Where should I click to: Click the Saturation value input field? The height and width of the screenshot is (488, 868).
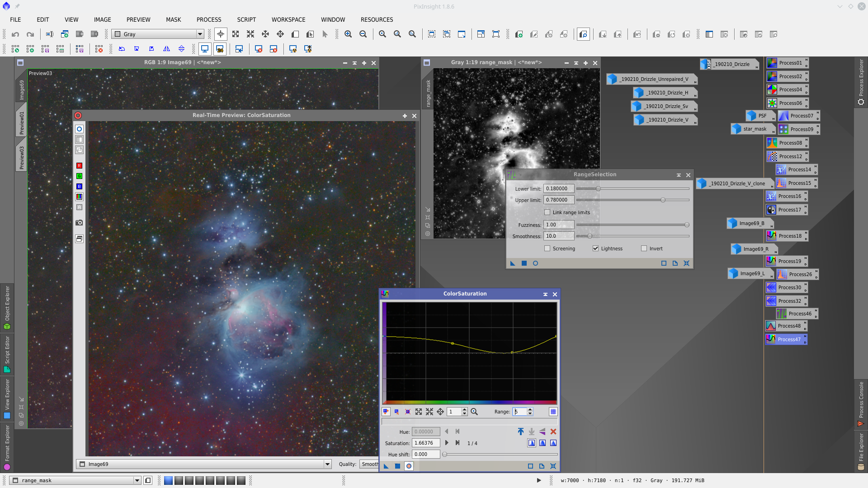[426, 443]
